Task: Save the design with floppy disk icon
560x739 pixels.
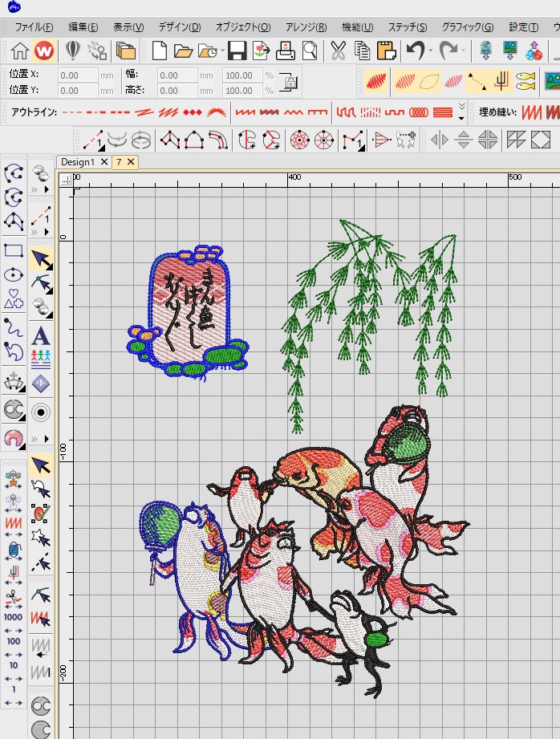Action: (237, 51)
